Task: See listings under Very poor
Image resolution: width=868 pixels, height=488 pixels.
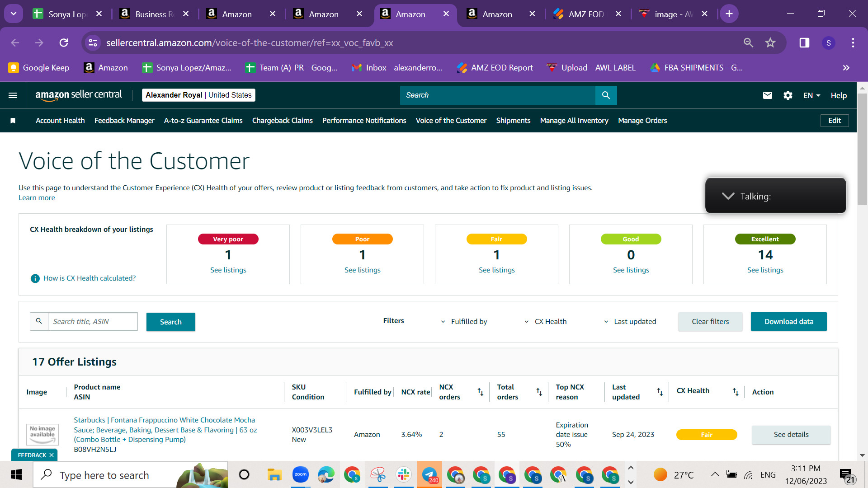Action: [228, 270]
